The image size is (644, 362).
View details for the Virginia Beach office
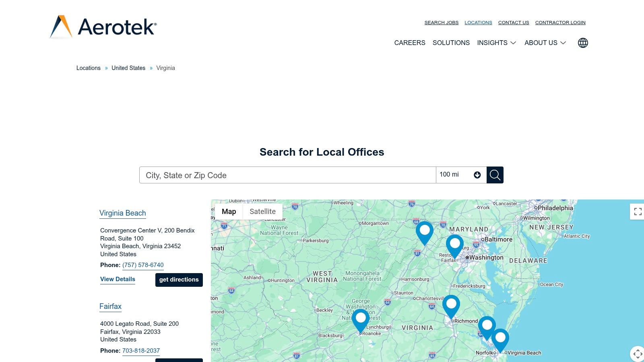click(x=118, y=279)
